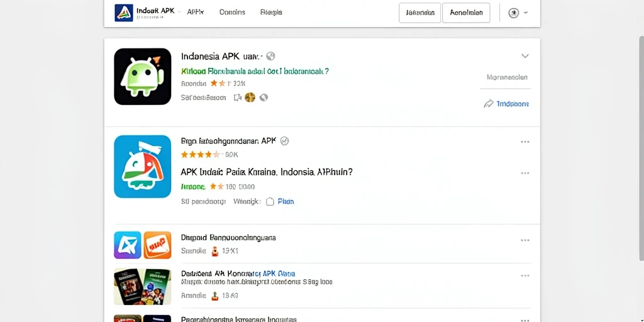Open three-dots menu beside the second card's upper title

coord(525,142)
